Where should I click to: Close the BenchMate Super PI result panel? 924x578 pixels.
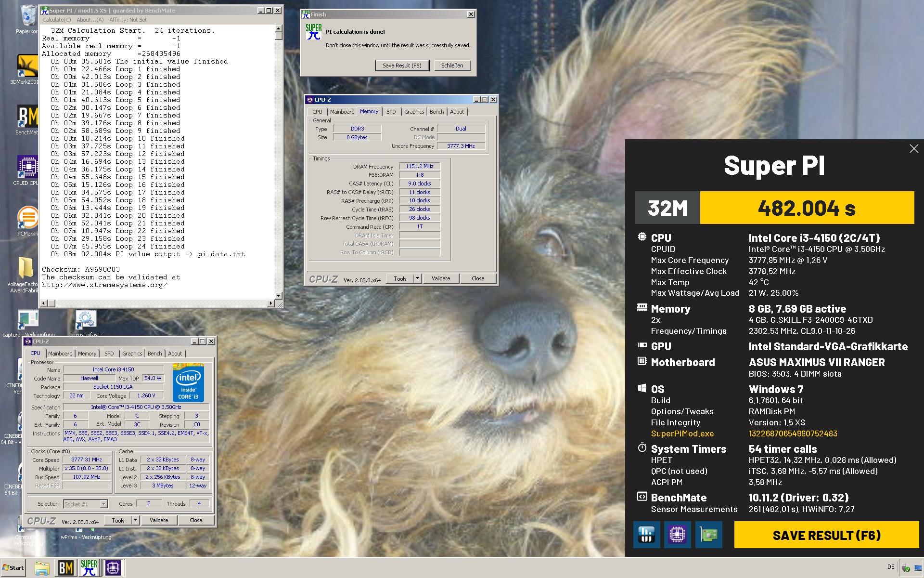913,149
